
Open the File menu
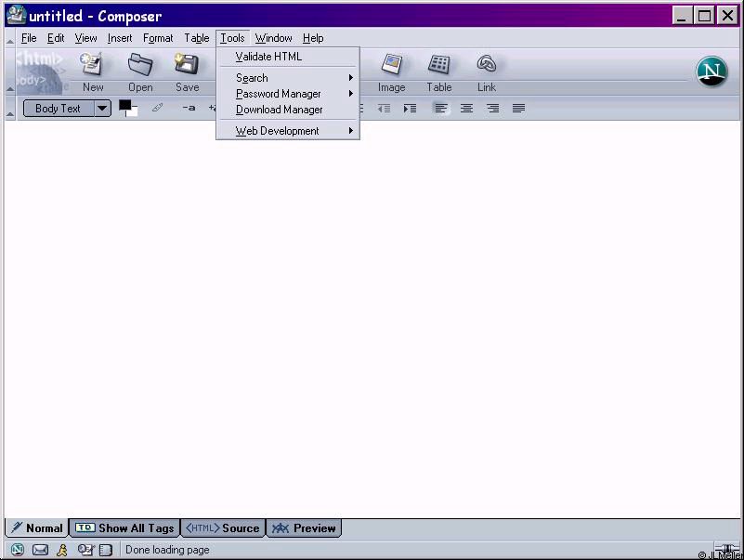point(29,38)
